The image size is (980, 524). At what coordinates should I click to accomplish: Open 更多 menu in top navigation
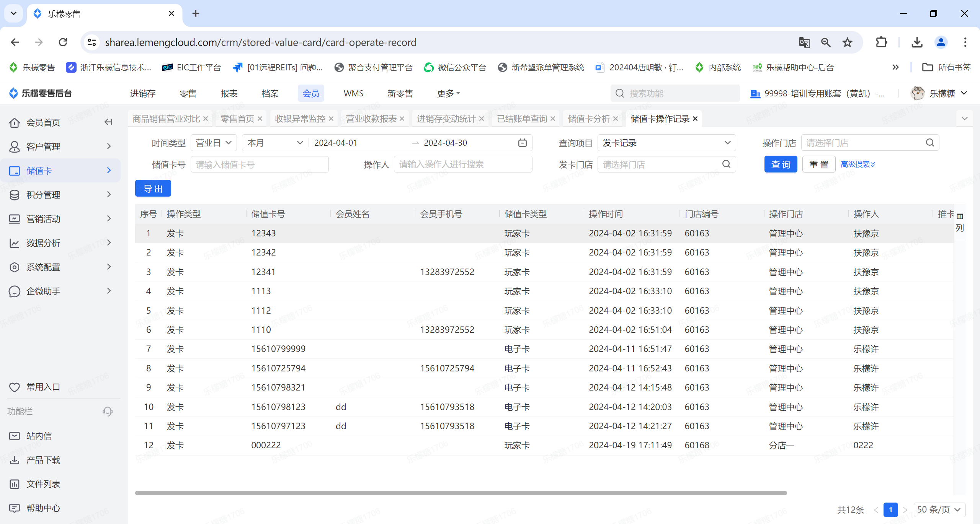pos(449,93)
